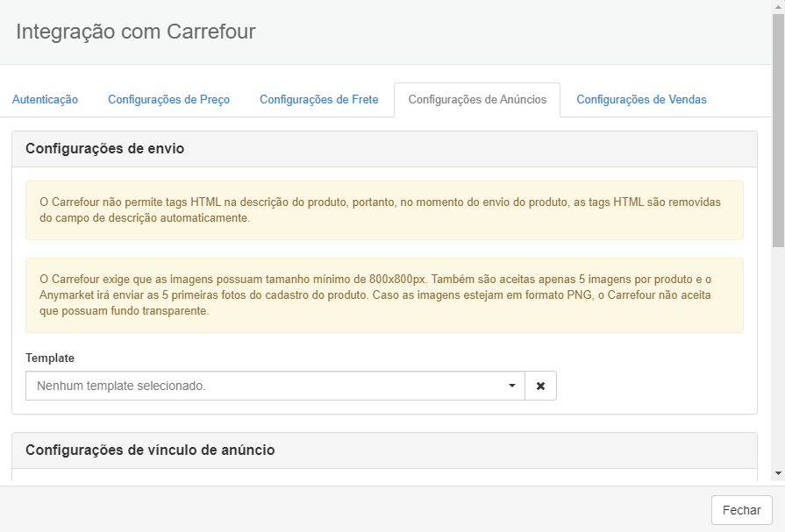Viewport: 785px width, 532px height.
Task: Open the Template dropdown list
Action: (275, 386)
